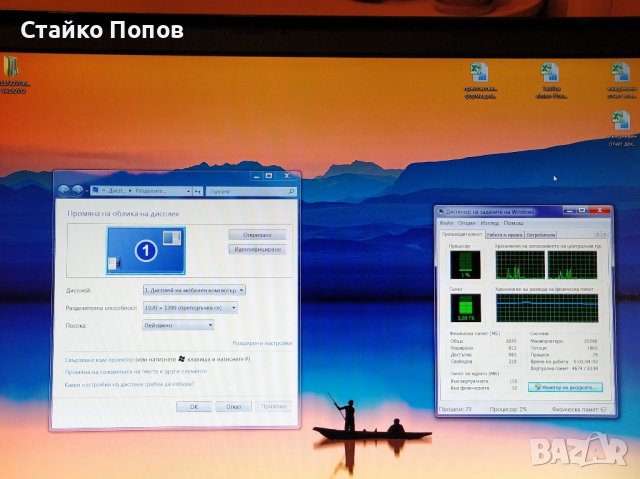This screenshot has width=640, height=479.
Task: Minimize the Task Manager window
Action: (x=569, y=211)
